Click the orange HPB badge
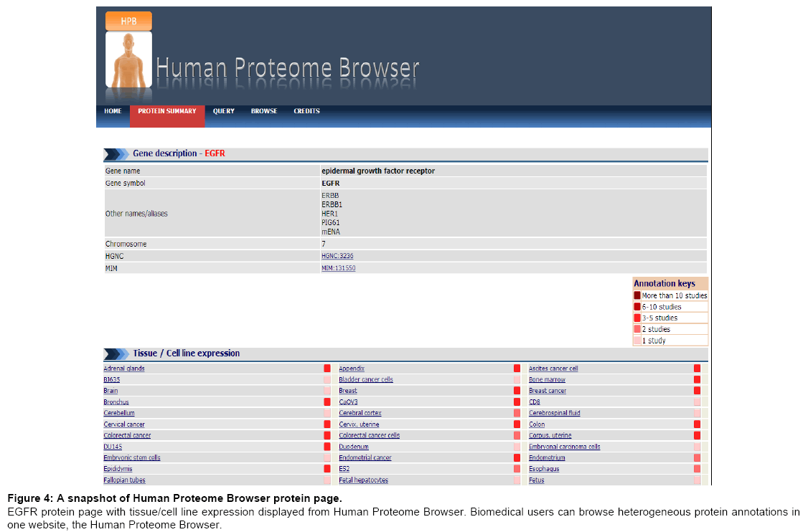 pyautogui.click(x=129, y=21)
